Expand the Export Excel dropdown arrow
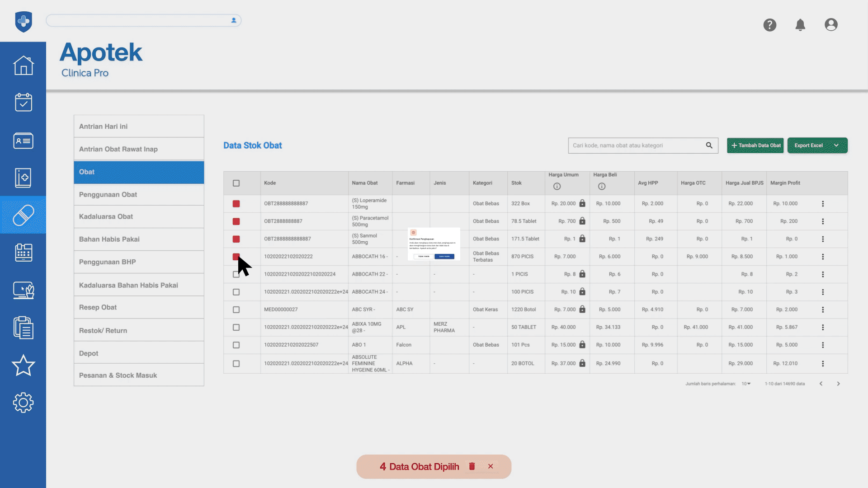 (x=836, y=145)
